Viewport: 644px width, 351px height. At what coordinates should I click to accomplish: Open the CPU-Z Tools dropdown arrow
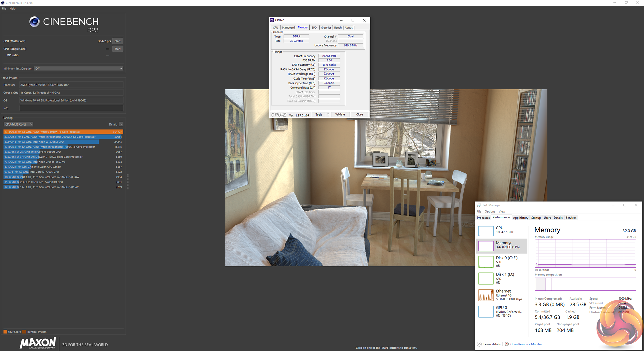coord(328,114)
